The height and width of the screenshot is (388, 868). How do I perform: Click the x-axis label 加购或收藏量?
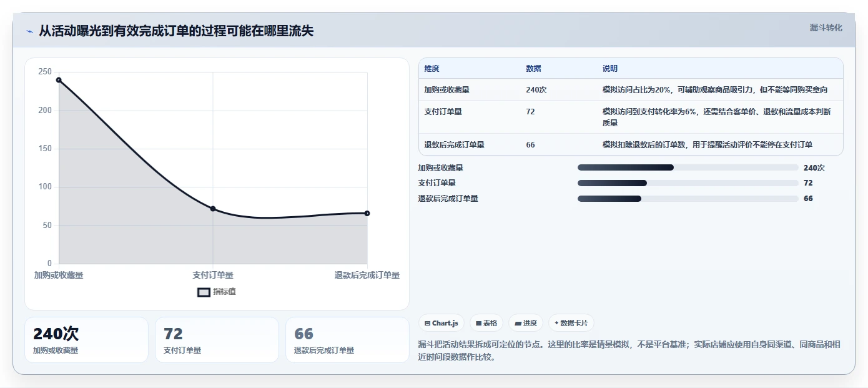59,275
